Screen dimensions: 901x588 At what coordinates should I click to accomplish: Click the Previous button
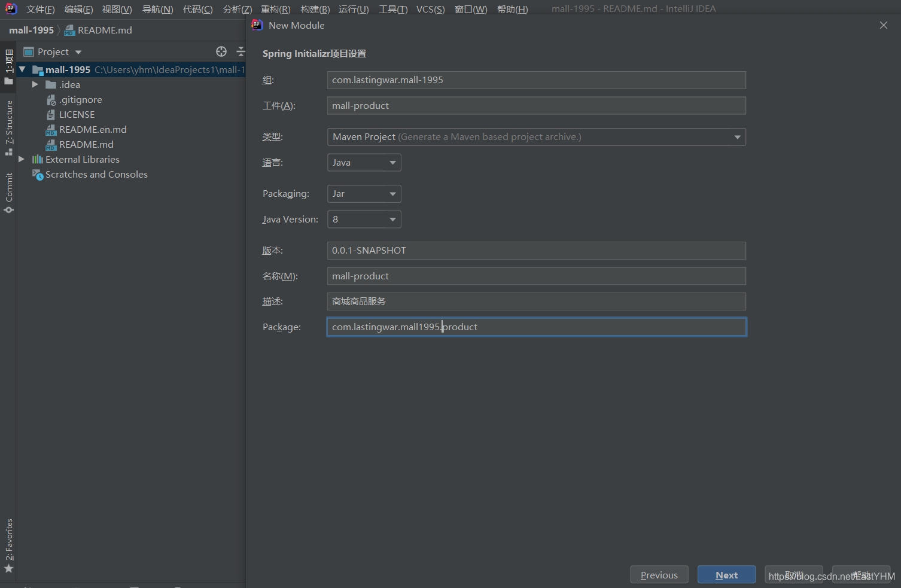click(659, 575)
